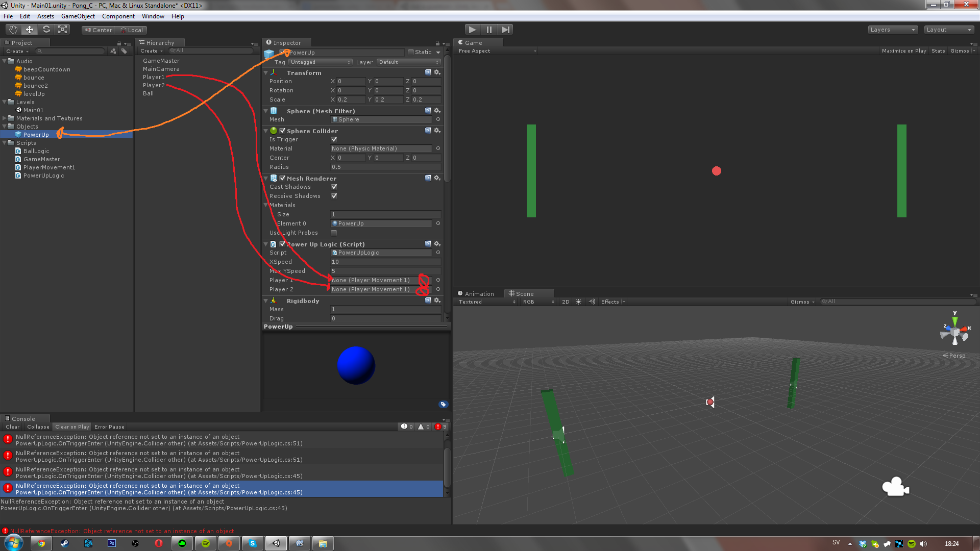Toggle console info message filter
Viewport: 980px width, 551px height.
click(407, 427)
